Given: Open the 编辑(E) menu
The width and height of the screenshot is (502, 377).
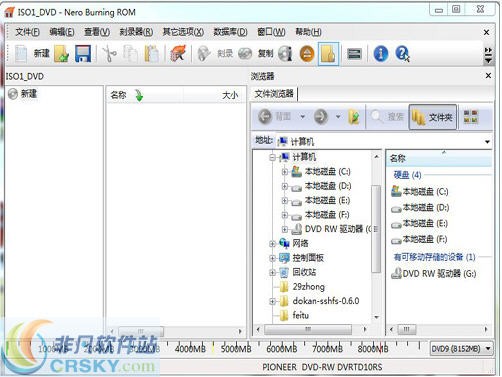Looking at the screenshot, I should tap(62, 32).
